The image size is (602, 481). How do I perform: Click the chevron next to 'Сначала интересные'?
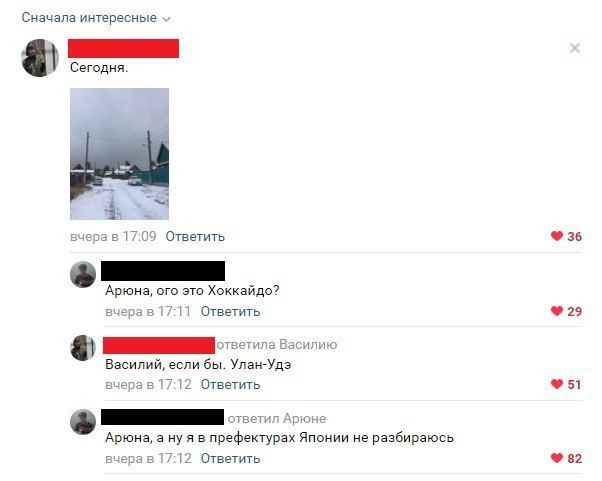tap(166, 19)
